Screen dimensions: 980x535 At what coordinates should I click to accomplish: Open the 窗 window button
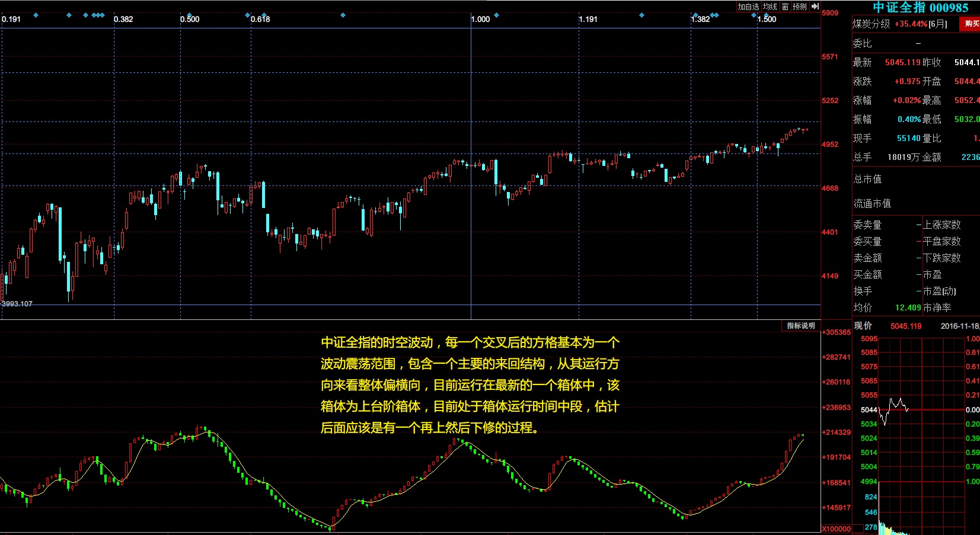[785, 7]
